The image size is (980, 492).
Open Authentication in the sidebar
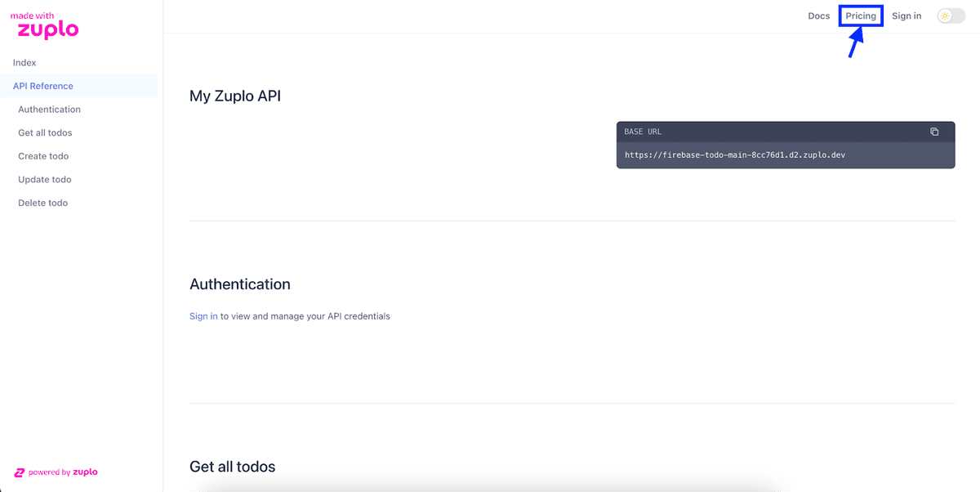pyautogui.click(x=49, y=109)
